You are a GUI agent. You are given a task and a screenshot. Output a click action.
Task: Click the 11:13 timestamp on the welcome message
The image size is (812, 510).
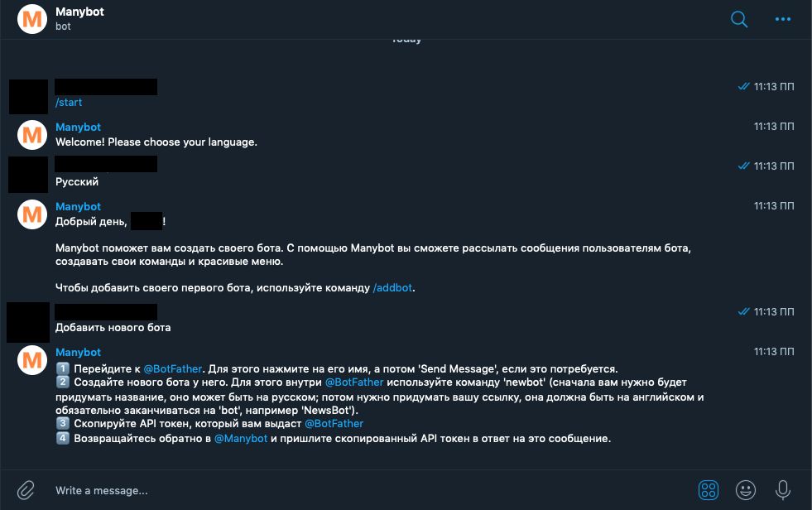pyautogui.click(x=773, y=126)
